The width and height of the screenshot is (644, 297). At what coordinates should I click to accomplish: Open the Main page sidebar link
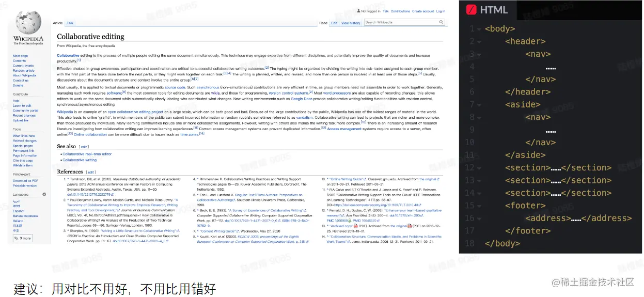coord(21,56)
